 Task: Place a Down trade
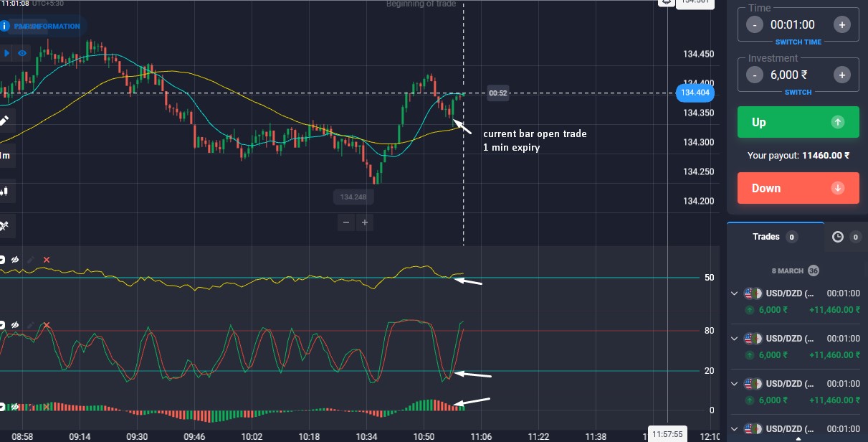[x=798, y=188]
